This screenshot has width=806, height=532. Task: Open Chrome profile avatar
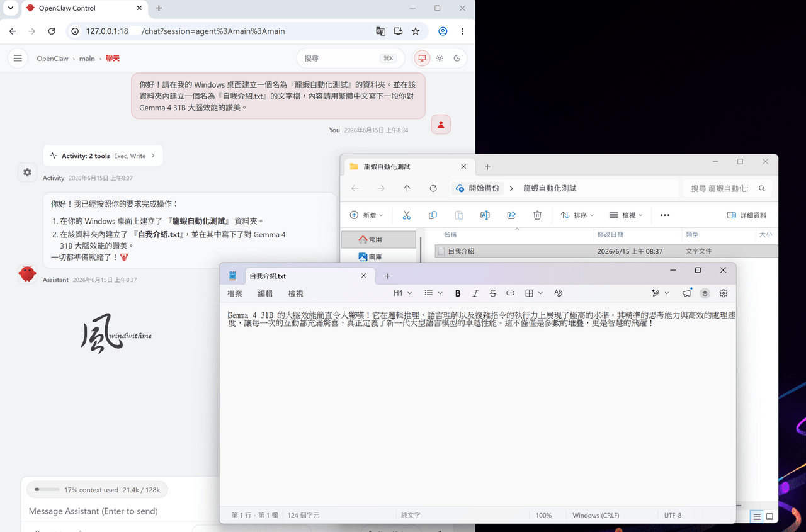pos(443,31)
